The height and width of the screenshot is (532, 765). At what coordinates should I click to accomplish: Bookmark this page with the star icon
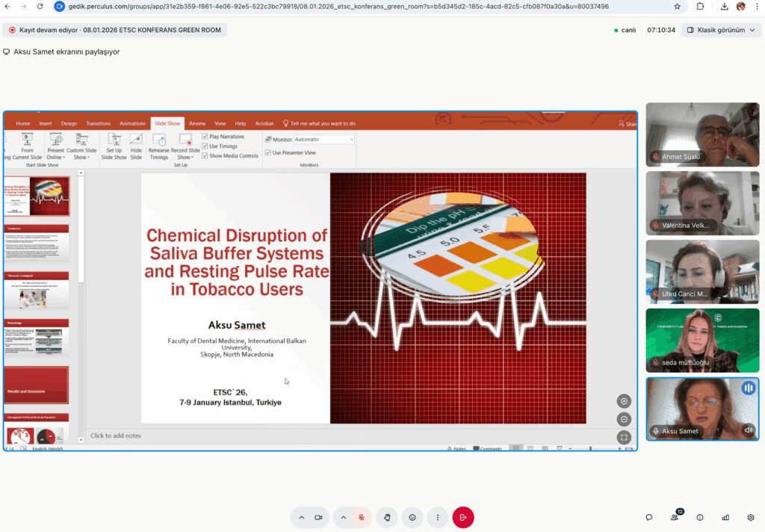tap(677, 6)
